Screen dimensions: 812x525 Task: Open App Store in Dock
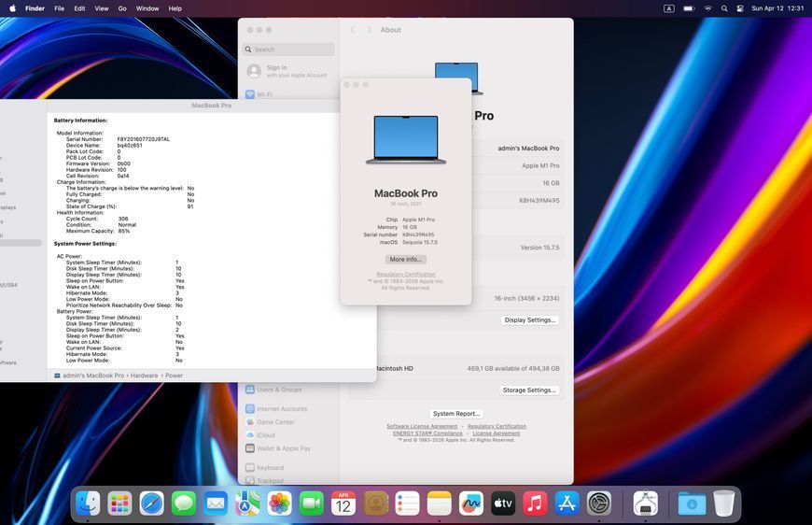(567, 504)
